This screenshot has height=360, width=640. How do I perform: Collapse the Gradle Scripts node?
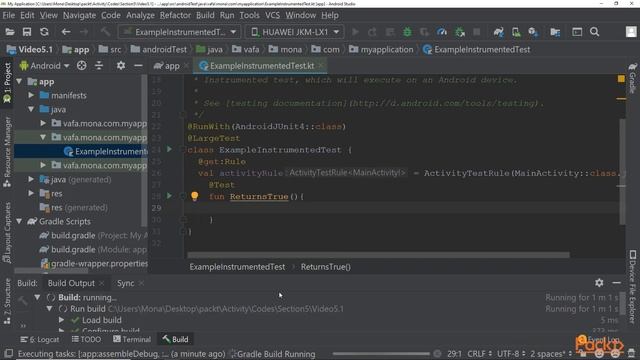[x=19, y=221]
